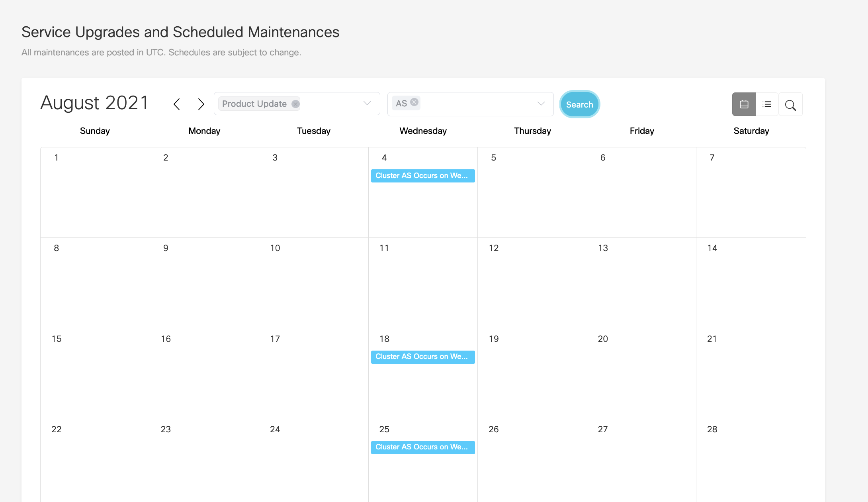Open the magnifier search icon

[790, 105]
